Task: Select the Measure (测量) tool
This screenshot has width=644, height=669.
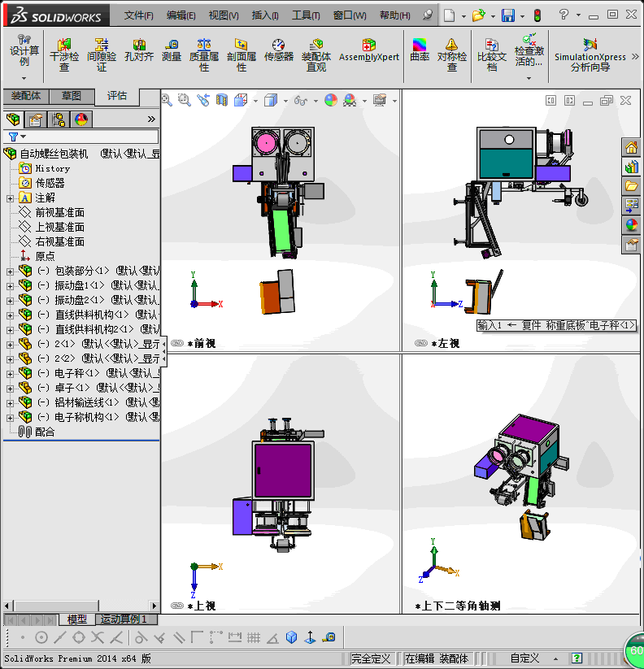Action: (x=172, y=50)
